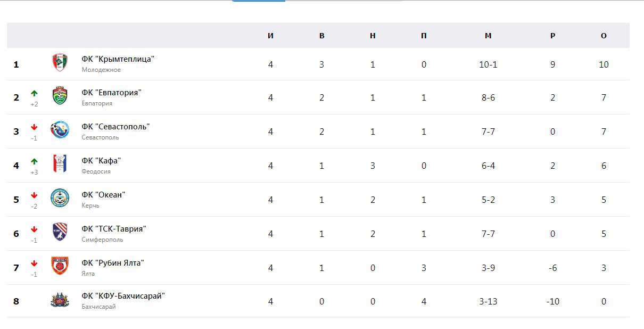Click the "И" games column header
Viewport: 644px width, 329px height.
[270, 36]
